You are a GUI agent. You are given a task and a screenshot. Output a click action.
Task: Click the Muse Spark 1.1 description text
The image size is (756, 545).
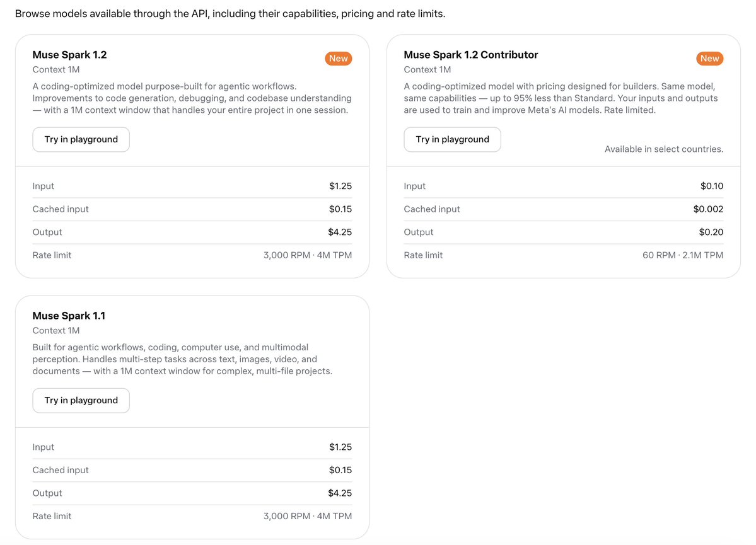click(x=182, y=359)
